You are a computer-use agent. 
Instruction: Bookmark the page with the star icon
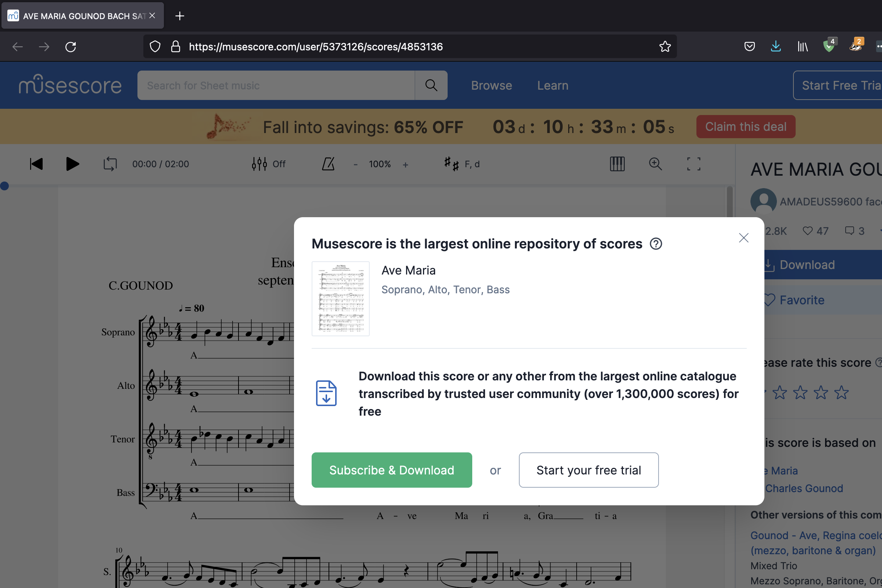[x=665, y=47]
